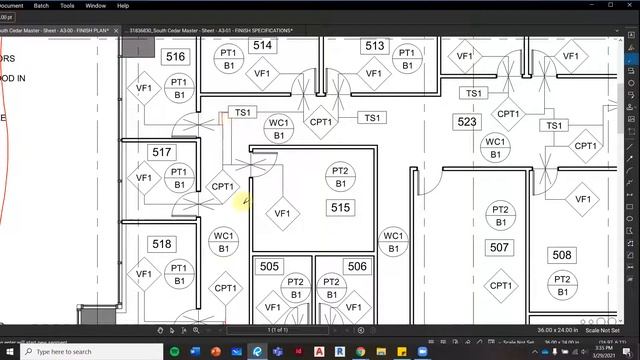Show hidden system tray icons
This screenshot has height=360, width=640.
[535, 351]
